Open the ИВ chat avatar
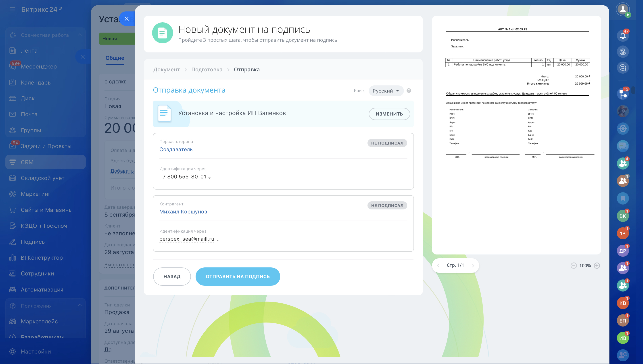This screenshot has width=643, height=364. [x=623, y=338]
